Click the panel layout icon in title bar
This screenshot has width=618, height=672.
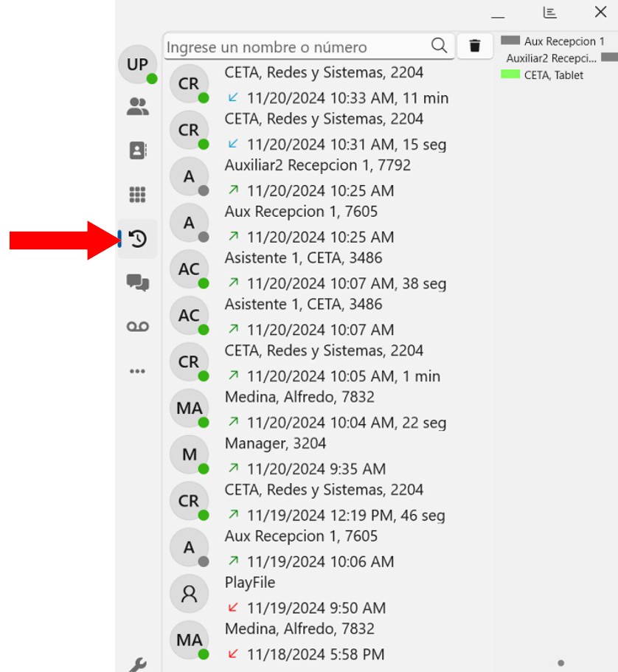549,13
